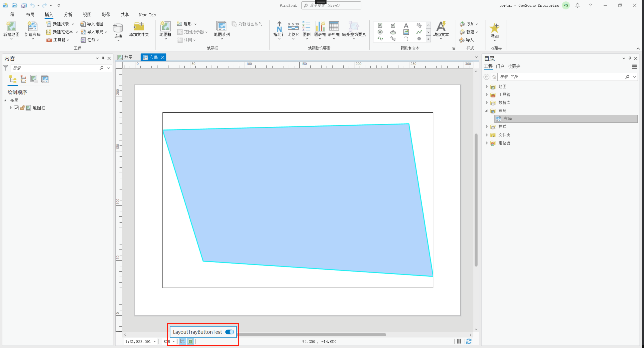The width and height of the screenshot is (644, 348).
Task: Expand the 地图框 tree item in Contents
Action: click(x=11, y=108)
